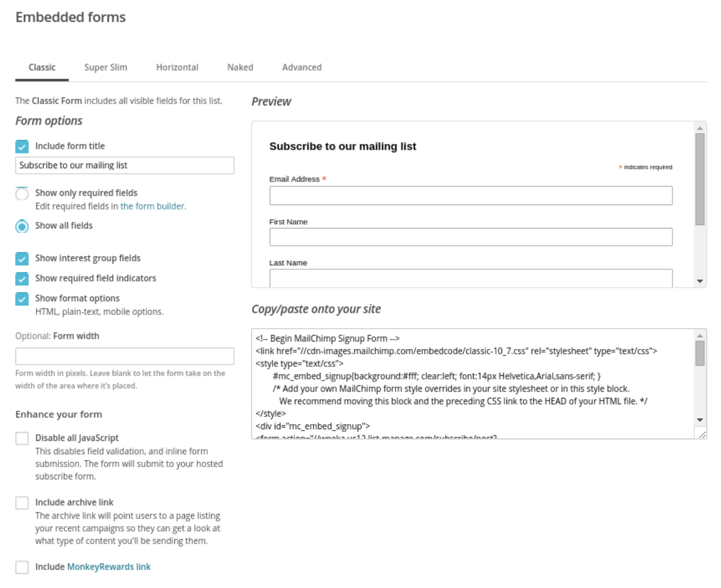Open the Horizontal form tab
721x588 pixels.
point(177,67)
